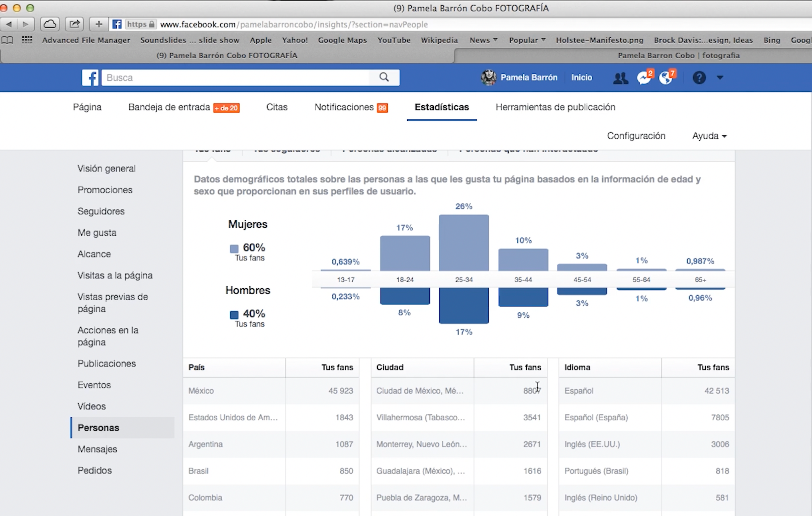Viewport: 812px width, 516px height.
Task: Click the Busca search field
Action: coord(235,78)
